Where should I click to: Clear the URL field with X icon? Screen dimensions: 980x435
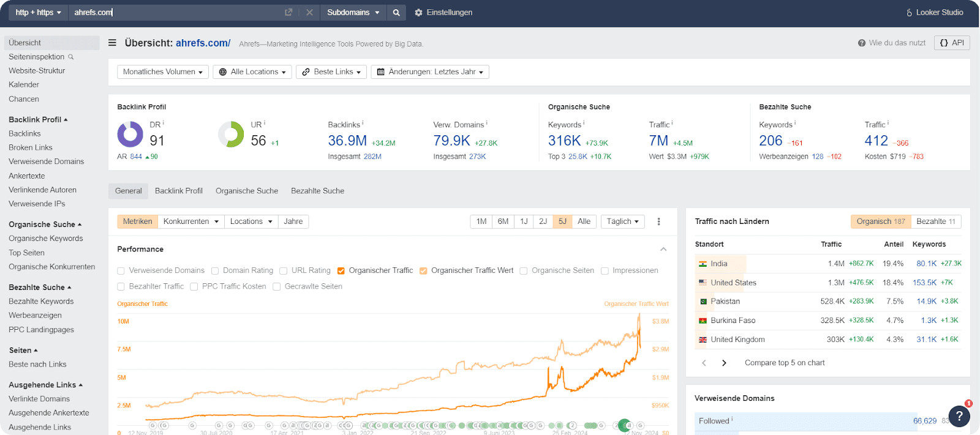[x=309, y=12]
